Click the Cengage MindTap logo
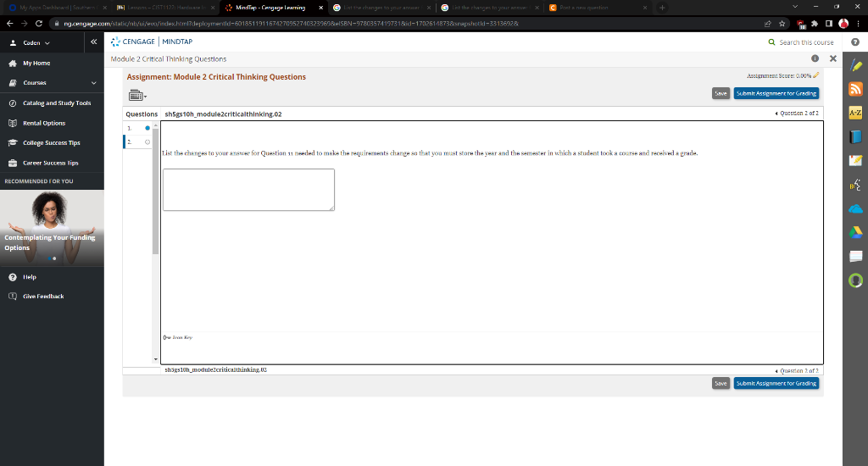Screen dimensions: 868x466 [x=152, y=42]
